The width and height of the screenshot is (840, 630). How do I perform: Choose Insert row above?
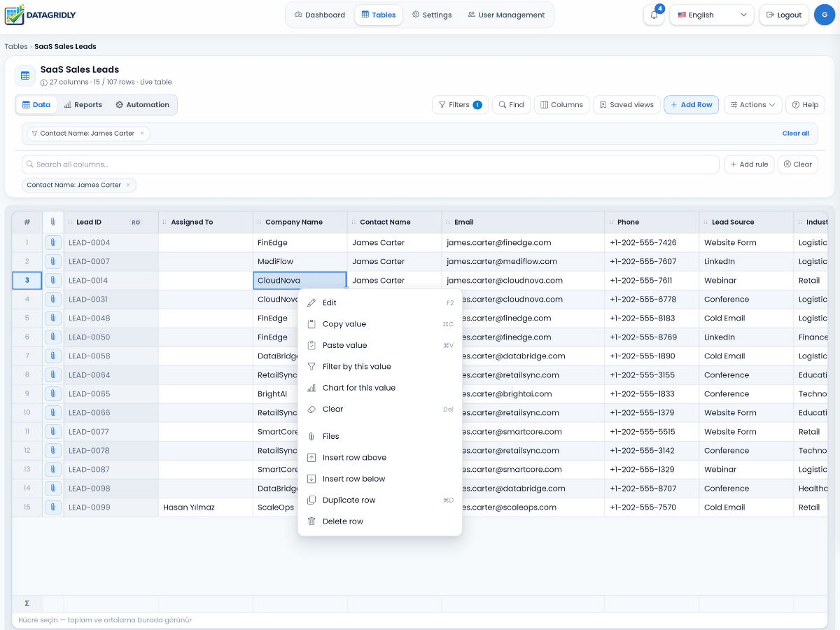pos(380,457)
